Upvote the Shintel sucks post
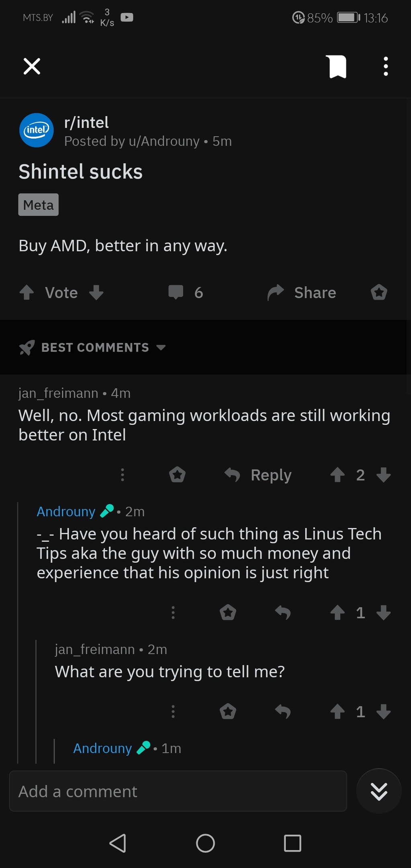 27,293
